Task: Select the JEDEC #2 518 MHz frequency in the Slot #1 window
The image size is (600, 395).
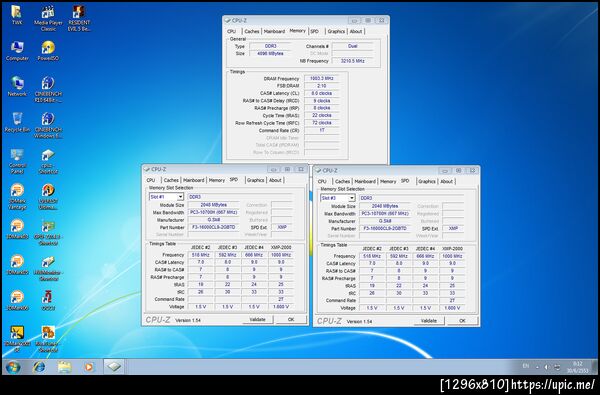Action: pos(200,255)
